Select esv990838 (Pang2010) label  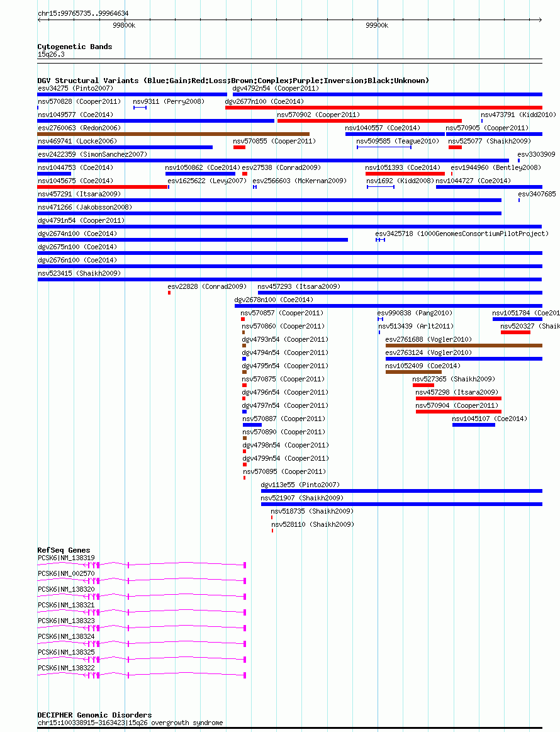(x=415, y=313)
